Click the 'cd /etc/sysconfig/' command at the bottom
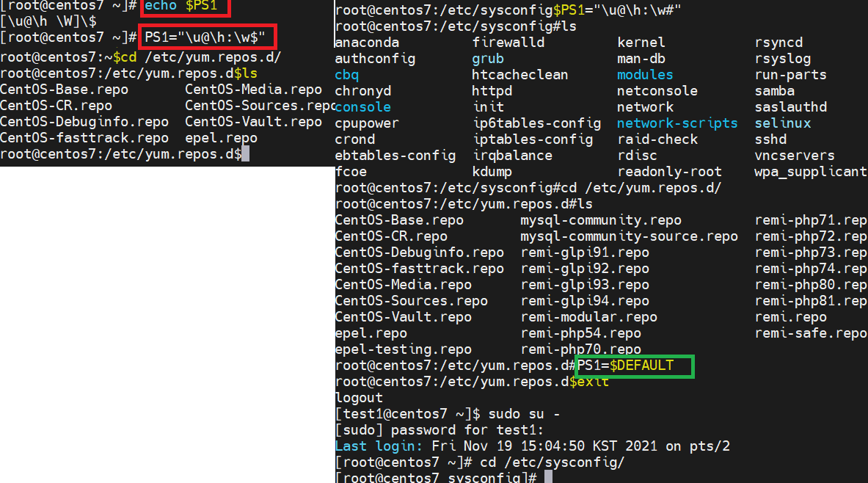The width and height of the screenshot is (868, 483). point(552,462)
